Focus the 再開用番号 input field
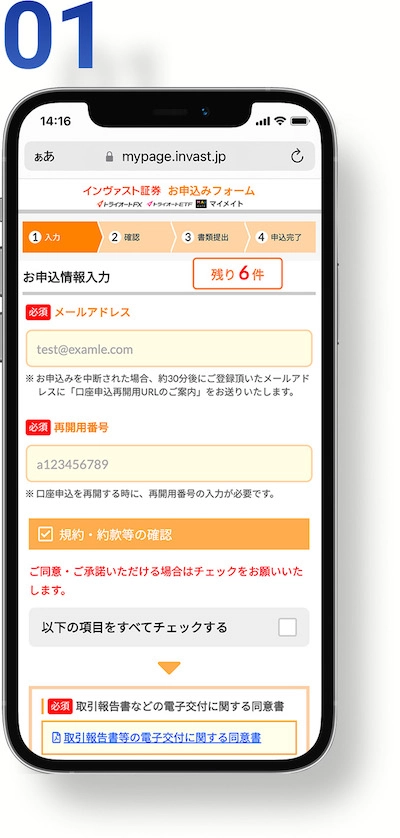The width and height of the screenshot is (400, 838). [169, 463]
